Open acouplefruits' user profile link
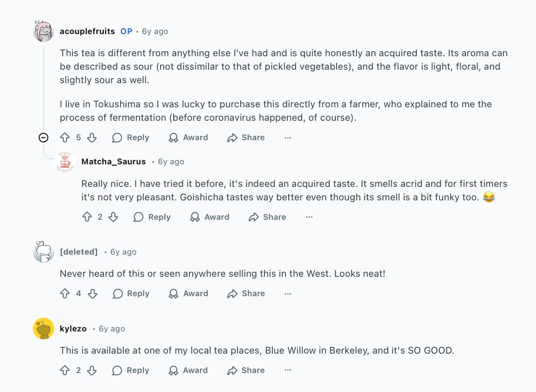536x392 pixels. (87, 31)
